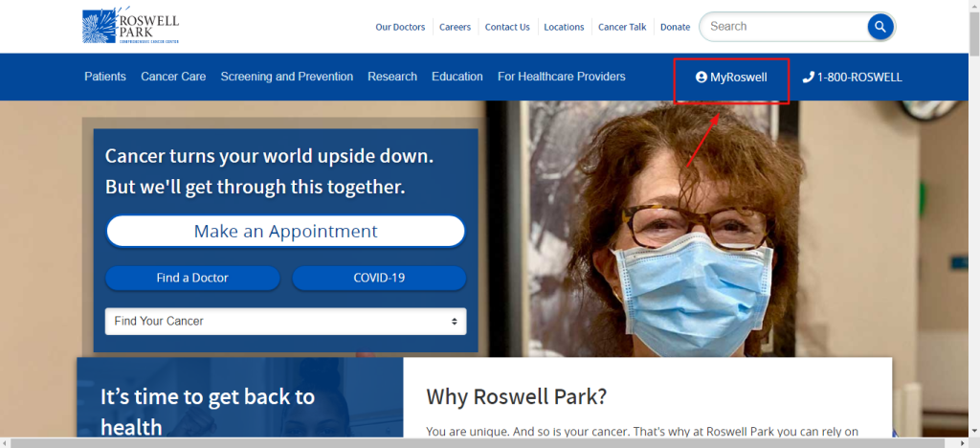This screenshot has height=448, width=980.
Task: Click the Find a Doctor button
Action: (x=192, y=278)
